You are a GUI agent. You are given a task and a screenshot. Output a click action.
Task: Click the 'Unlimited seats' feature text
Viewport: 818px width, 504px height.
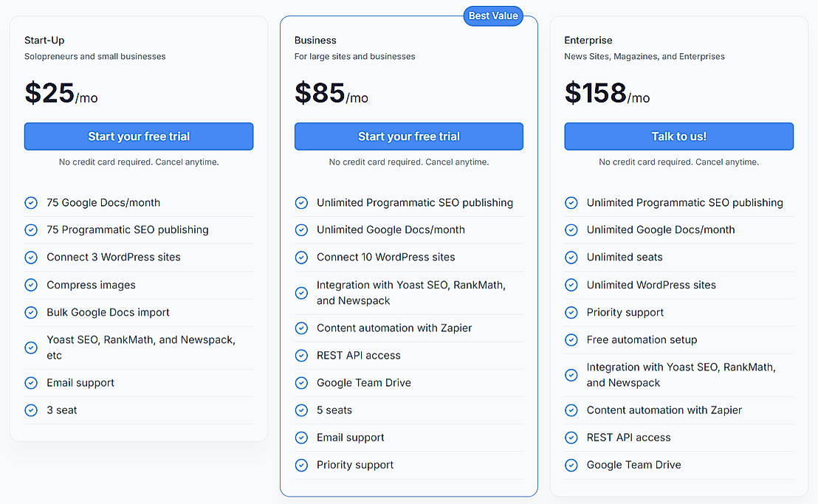(x=625, y=258)
